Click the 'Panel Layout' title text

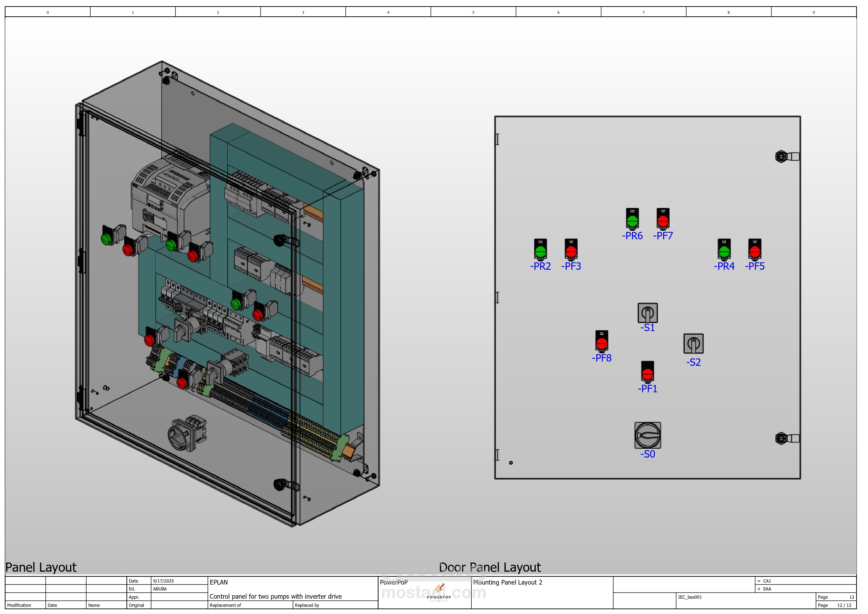pyautogui.click(x=41, y=567)
